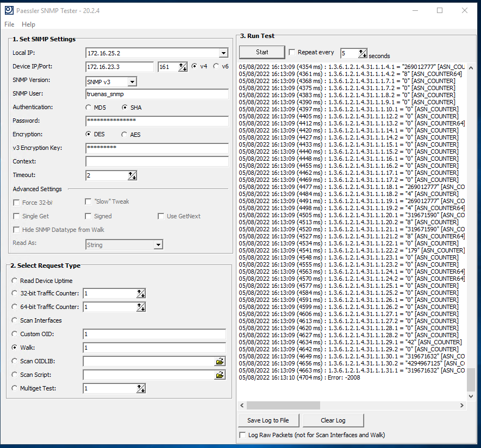481x448 pixels.
Task: Click the log scroll-down arrow
Action: click(471, 396)
